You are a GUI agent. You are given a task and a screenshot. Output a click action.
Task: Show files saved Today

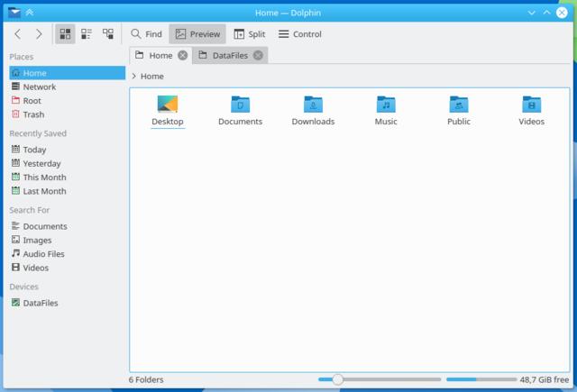[x=68, y=150]
